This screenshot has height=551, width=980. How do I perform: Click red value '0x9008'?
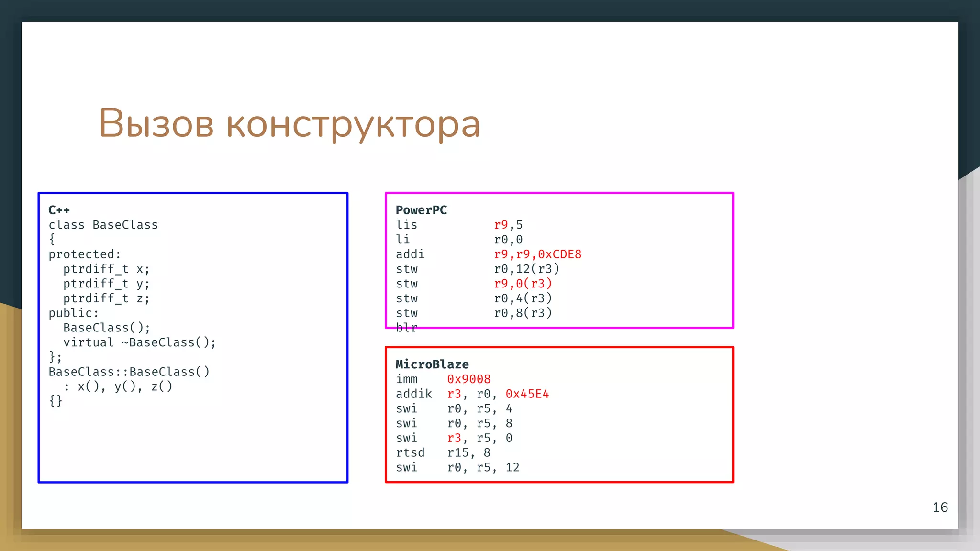pyautogui.click(x=469, y=379)
